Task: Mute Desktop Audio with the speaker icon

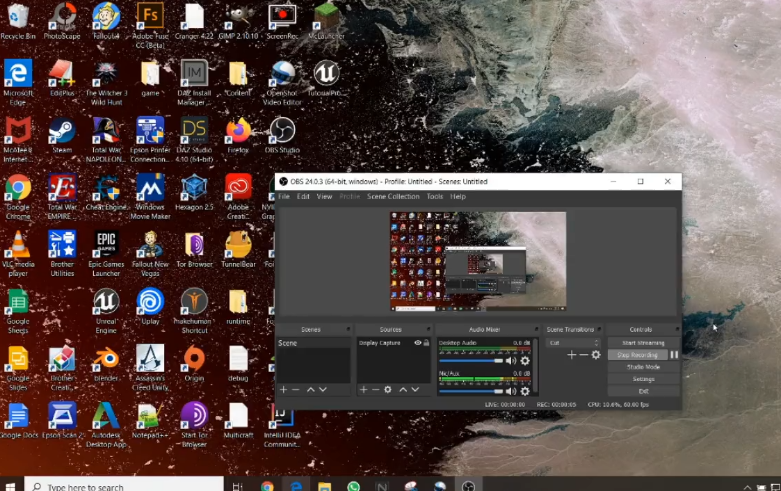Action: coord(511,361)
